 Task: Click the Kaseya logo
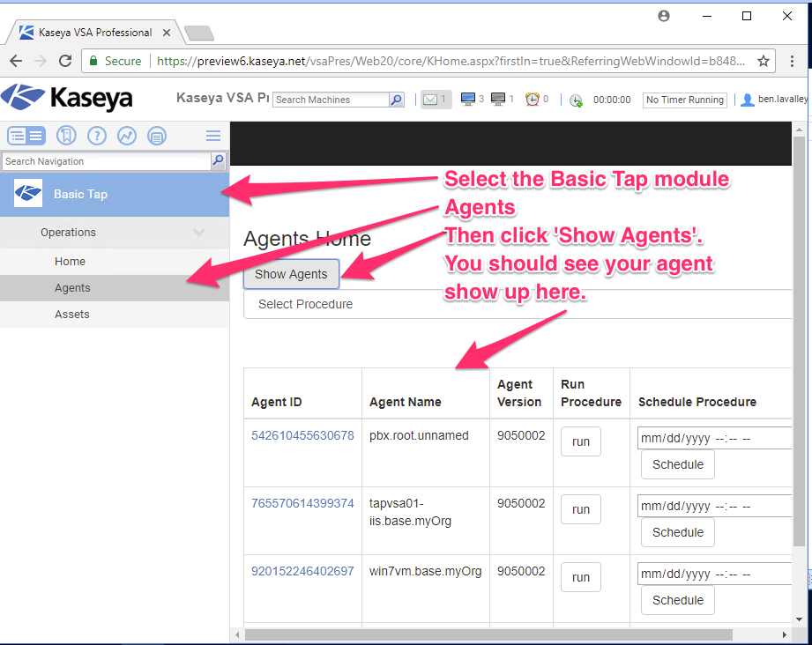[67, 97]
